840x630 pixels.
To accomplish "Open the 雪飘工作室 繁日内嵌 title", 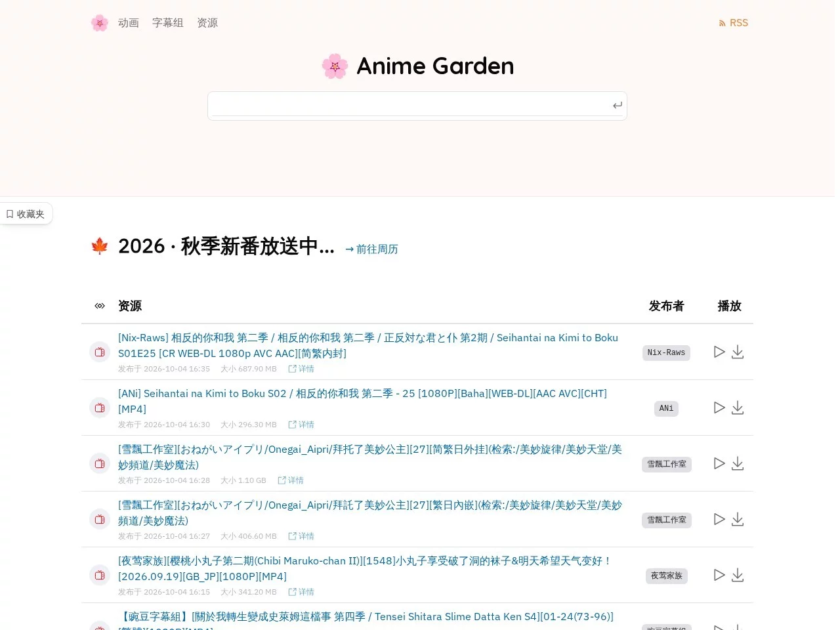I will [370, 513].
